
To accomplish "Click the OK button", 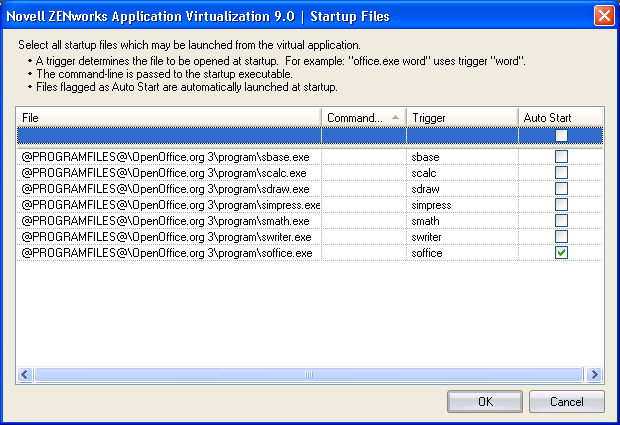I will coord(485,402).
